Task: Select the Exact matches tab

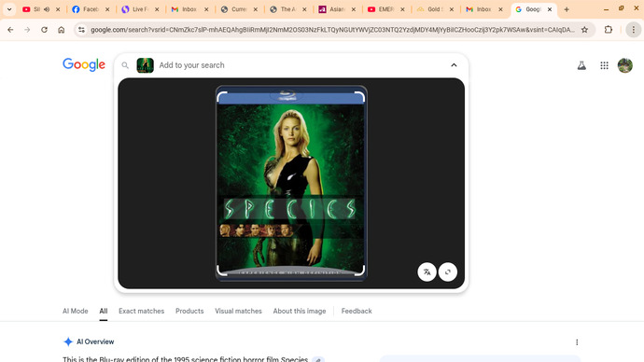Action: click(141, 311)
